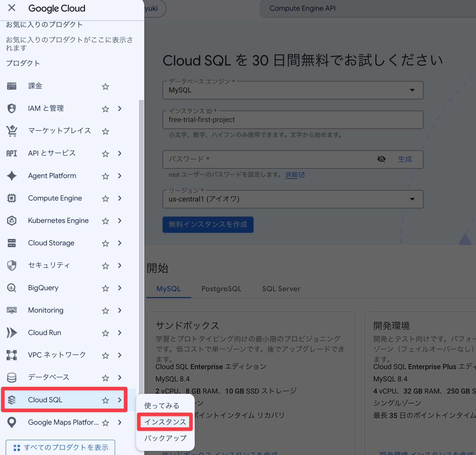Star the Cloud Storage product
Image resolution: width=476 pixels, height=455 pixels.
click(105, 244)
